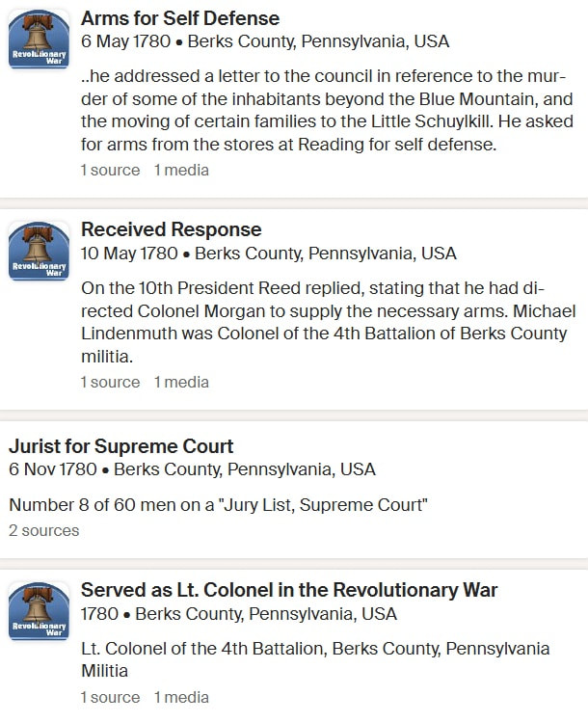
Task: Select the 6 Nov 1780 Berks County date line
Action: point(193,469)
